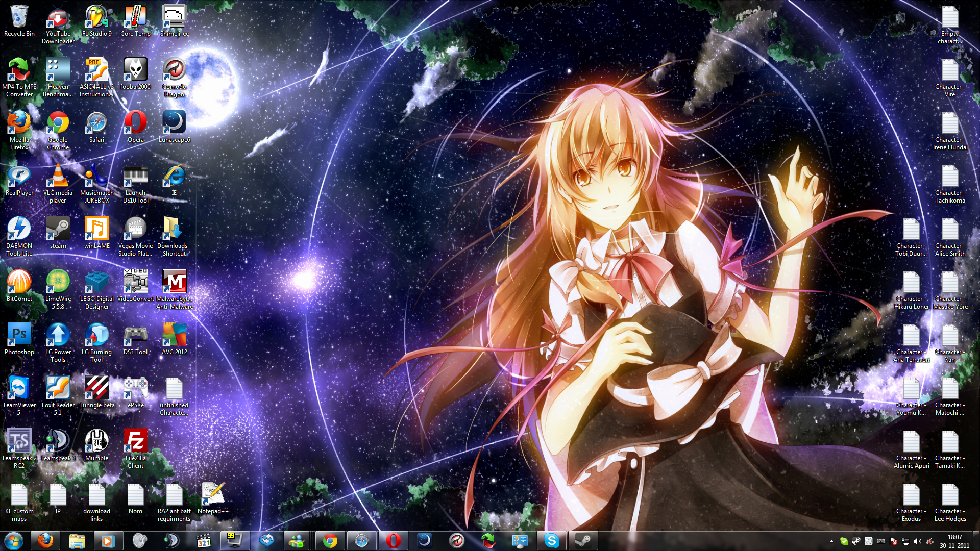The width and height of the screenshot is (980, 551).
Task: Select Shimeji-ee desktop shortcut
Action: click(x=175, y=20)
